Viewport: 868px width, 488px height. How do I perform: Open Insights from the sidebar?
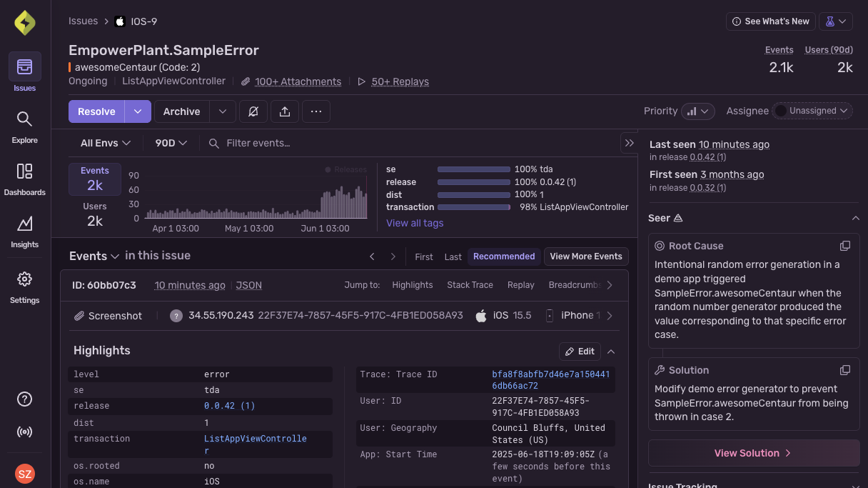pos(24,230)
